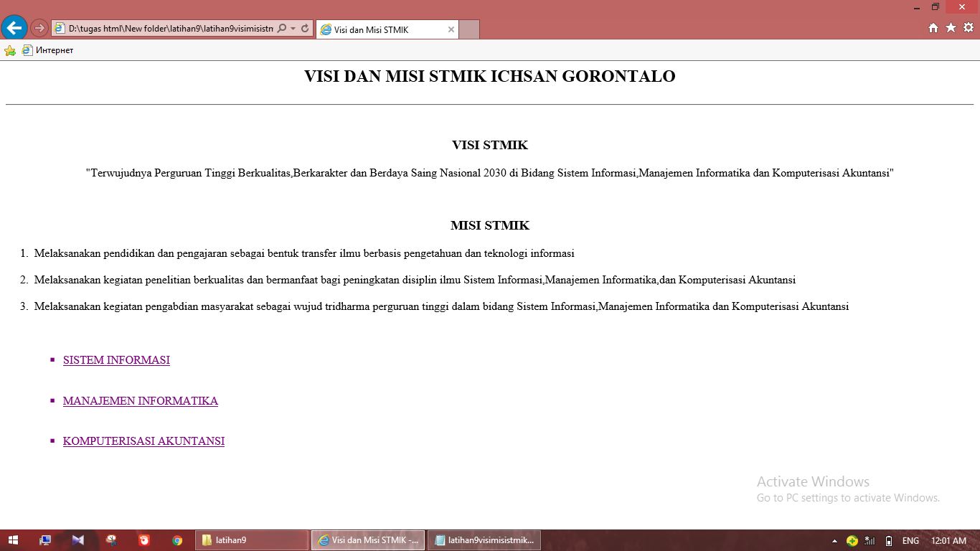980x551 pixels.
Task: Open the Tools gear menu
Action: pyautogui.click(x=969, y=28)
